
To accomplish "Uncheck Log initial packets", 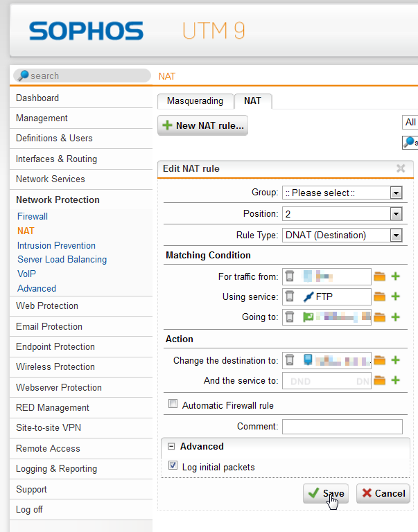I will click(173, 467).
